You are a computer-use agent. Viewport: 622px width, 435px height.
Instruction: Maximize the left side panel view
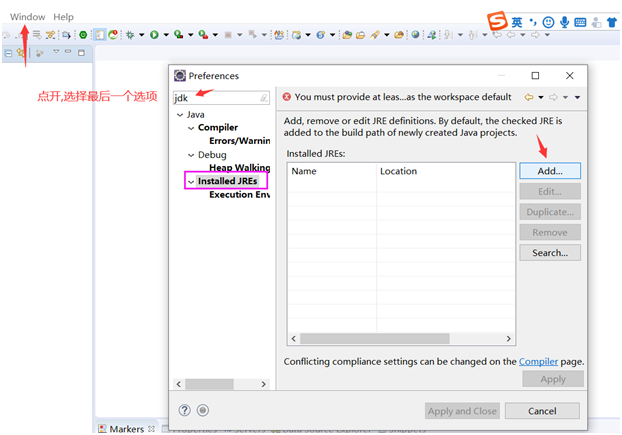(x=81, y=52)
